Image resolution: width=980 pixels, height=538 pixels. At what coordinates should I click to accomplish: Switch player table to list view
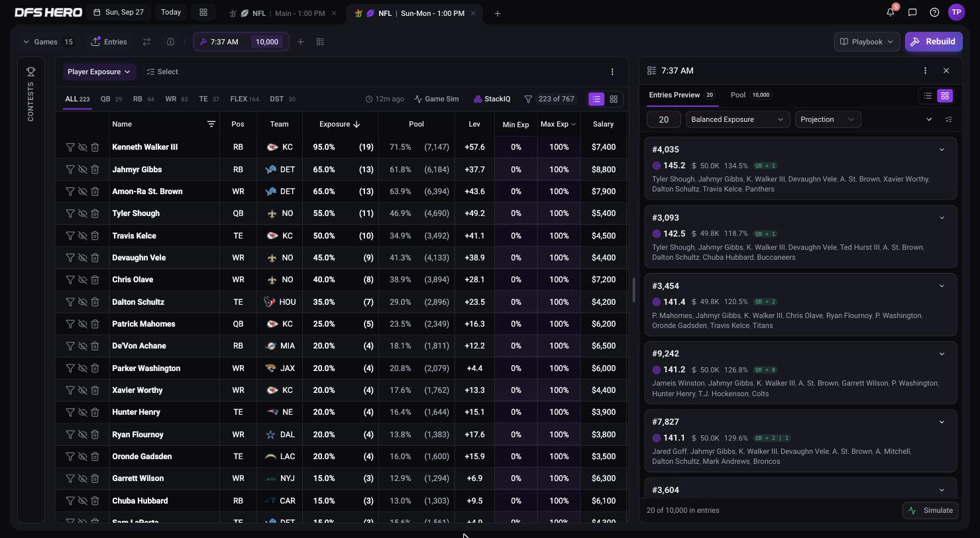[x=596, y=99]
